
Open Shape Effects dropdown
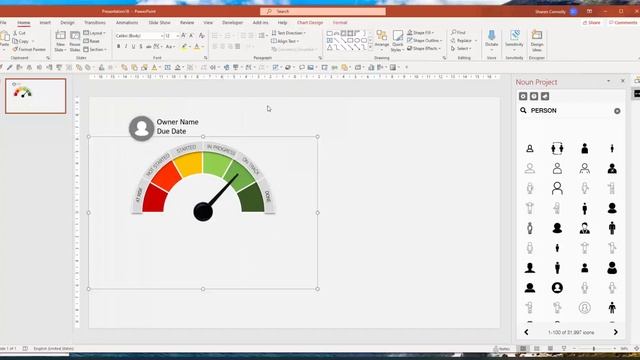[424, 48]
